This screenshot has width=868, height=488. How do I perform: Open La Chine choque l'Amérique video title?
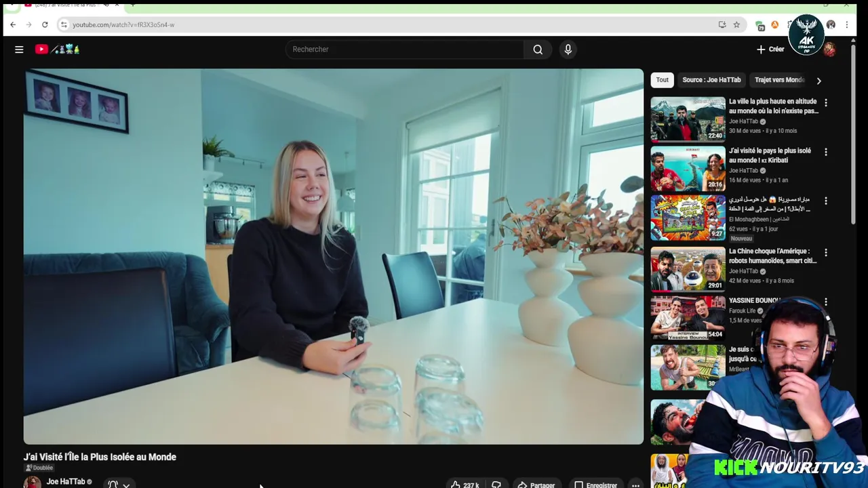pyautogui.click(x=773, y=256)
